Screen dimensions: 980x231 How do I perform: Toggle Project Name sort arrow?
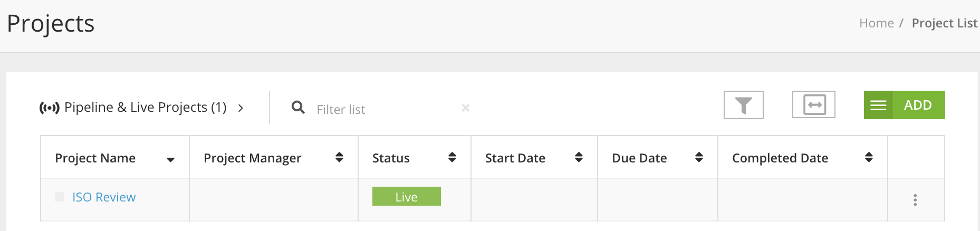(170, 160)
